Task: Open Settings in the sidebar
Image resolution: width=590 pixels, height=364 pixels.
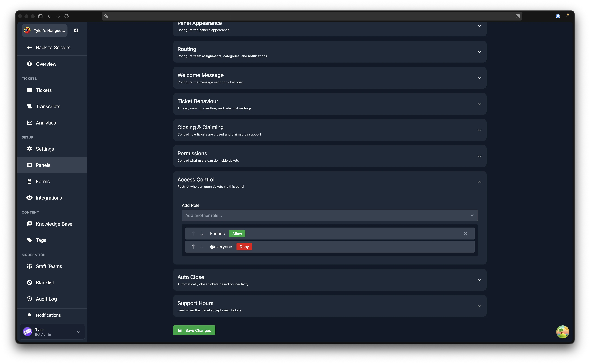Action: [x=52, y=149]
